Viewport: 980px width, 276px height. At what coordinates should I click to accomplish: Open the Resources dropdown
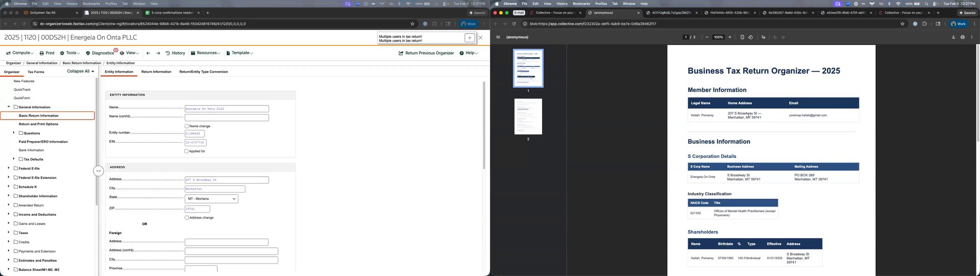[206, 53]
